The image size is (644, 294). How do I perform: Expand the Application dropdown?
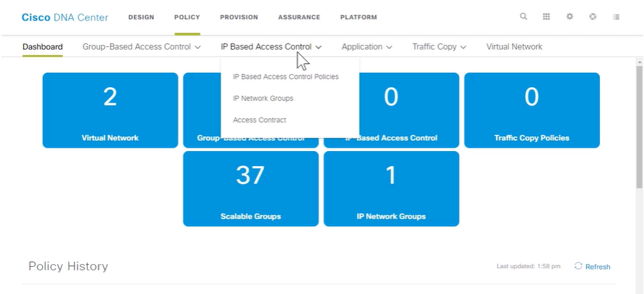367,47
